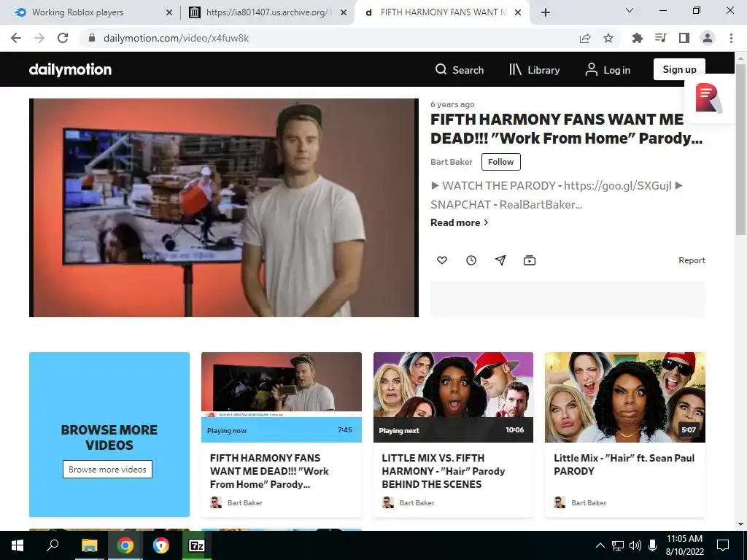The image size is (747, 560).
Task: View site lock information icon
Action: [x=92, y=38]
